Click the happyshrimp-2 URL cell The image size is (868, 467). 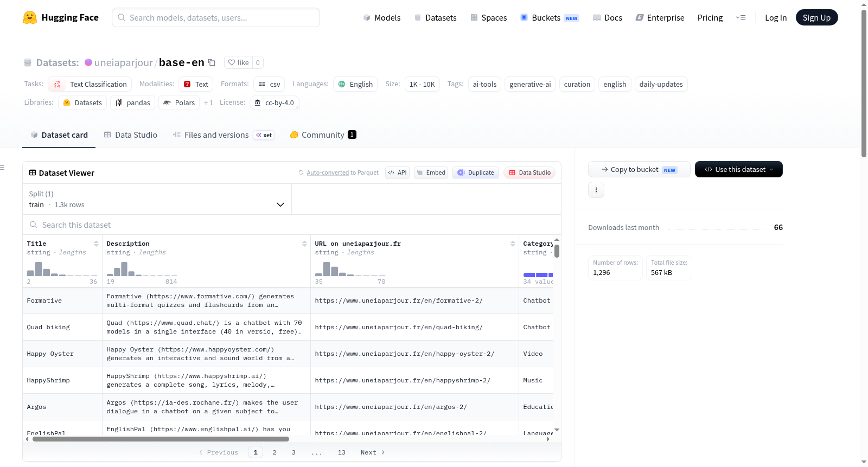[414, 380]
